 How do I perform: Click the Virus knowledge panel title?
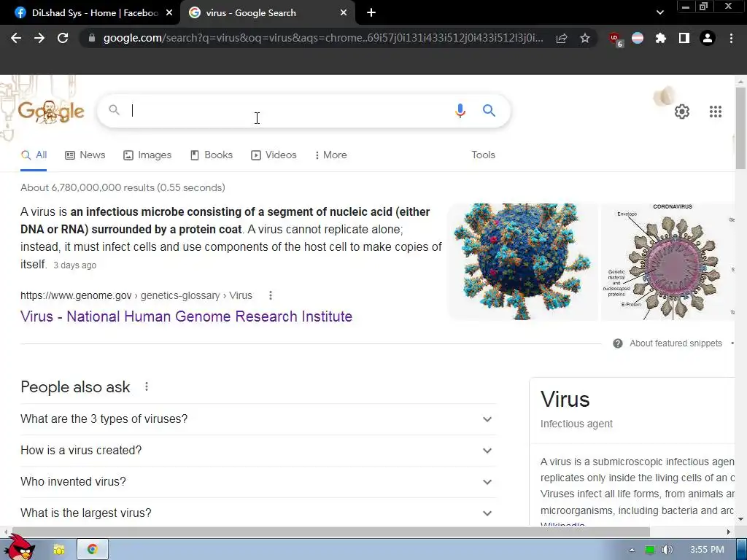click(565, 399)
